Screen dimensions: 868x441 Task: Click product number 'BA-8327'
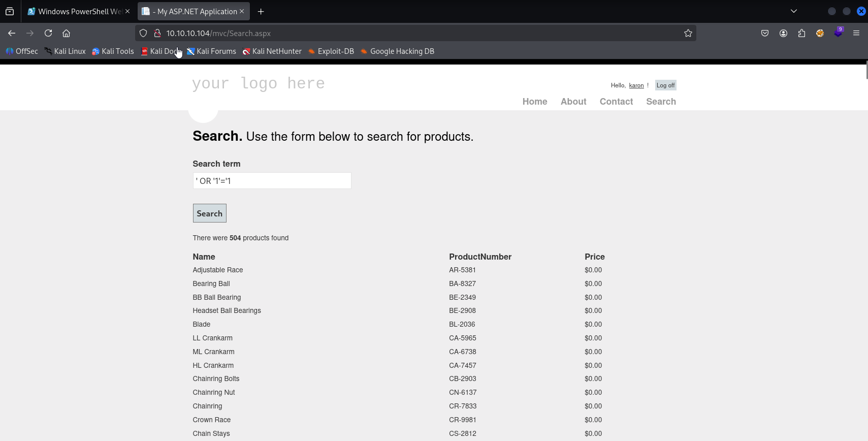click(462, 283)
